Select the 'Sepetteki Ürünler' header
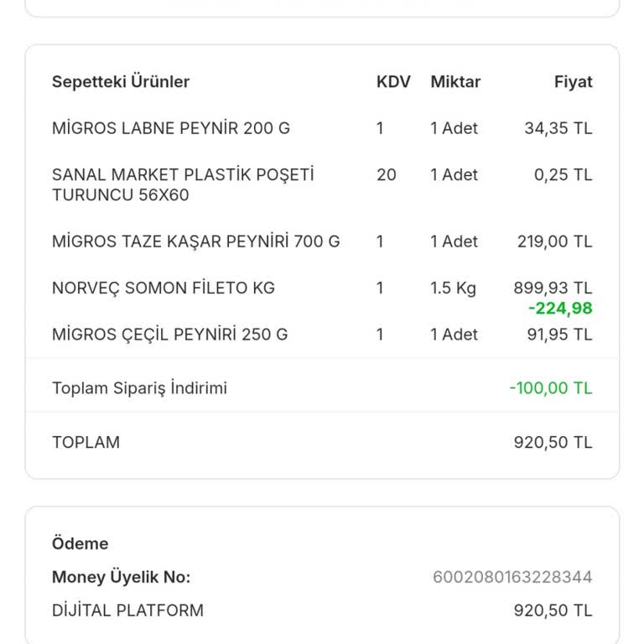 [121, 81]
